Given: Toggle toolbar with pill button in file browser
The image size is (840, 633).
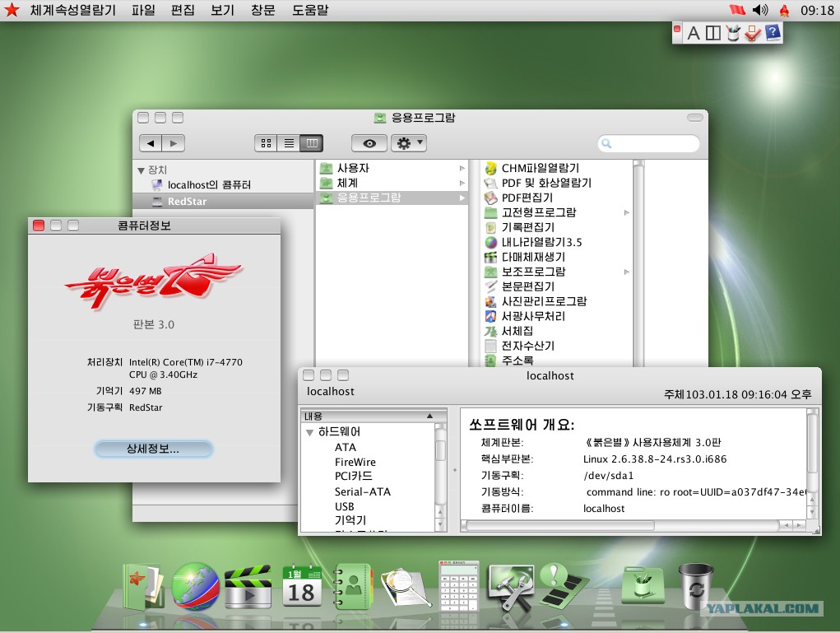Looking at the screenshot, I should [695, 118].
